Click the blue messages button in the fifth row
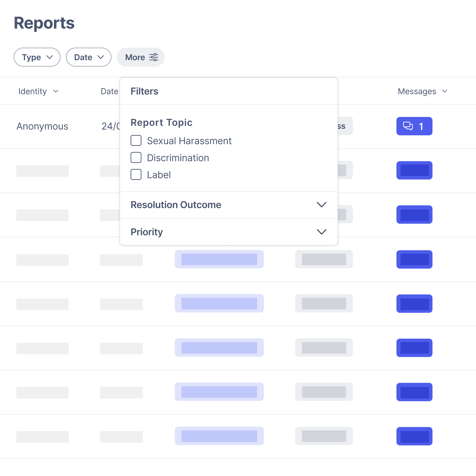Viewport: 476px width, 476px height. pyautogui.click(x=414, y=303)
